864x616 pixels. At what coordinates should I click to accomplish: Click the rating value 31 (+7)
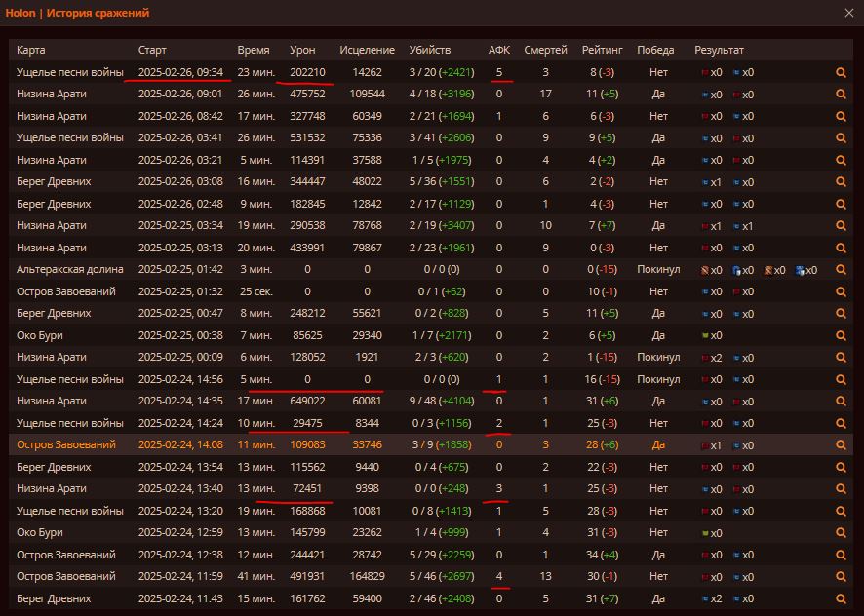pos(603,598)
